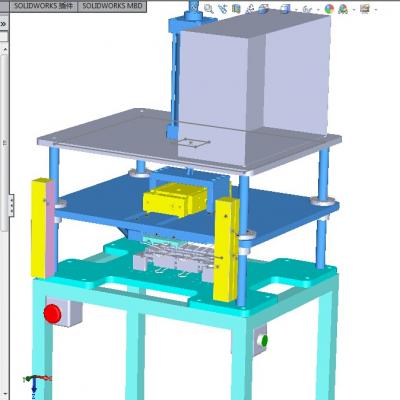Open the View Orientation cube

point(264,9)
